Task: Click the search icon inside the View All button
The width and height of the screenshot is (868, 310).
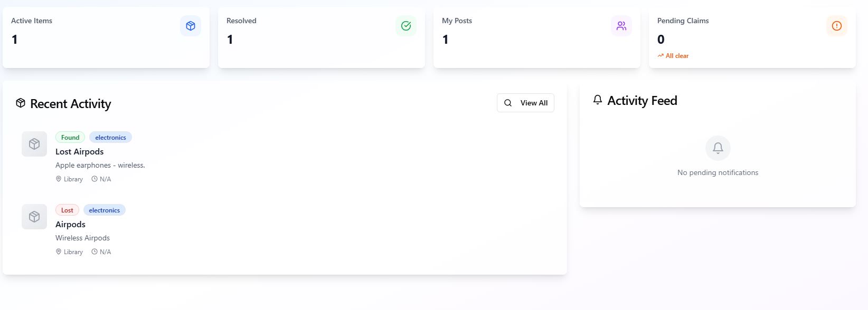Action: pyautogui.click(x=508, y=103)
